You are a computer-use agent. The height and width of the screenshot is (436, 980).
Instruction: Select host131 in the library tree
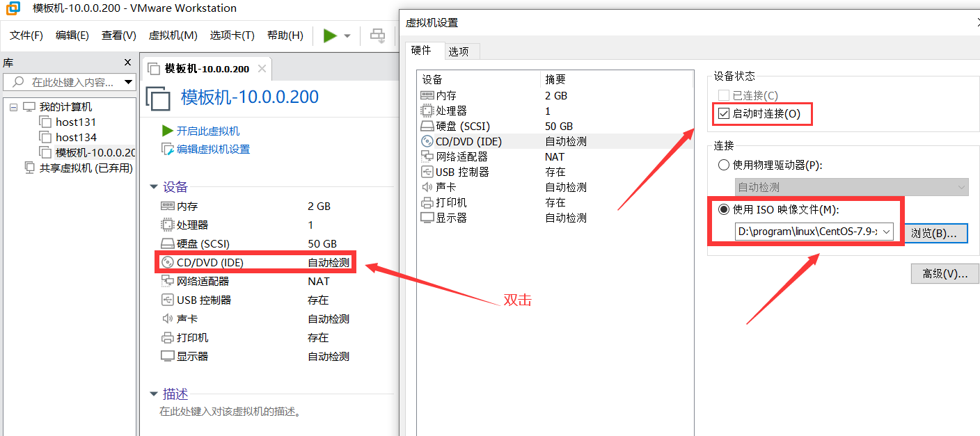tap(76, 122)
